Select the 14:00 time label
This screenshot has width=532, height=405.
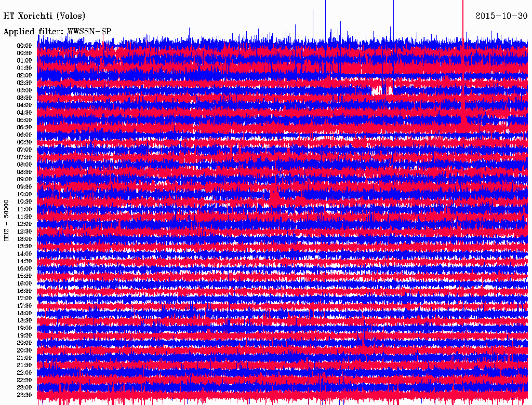pyautogui.click(x=24, y=254)
